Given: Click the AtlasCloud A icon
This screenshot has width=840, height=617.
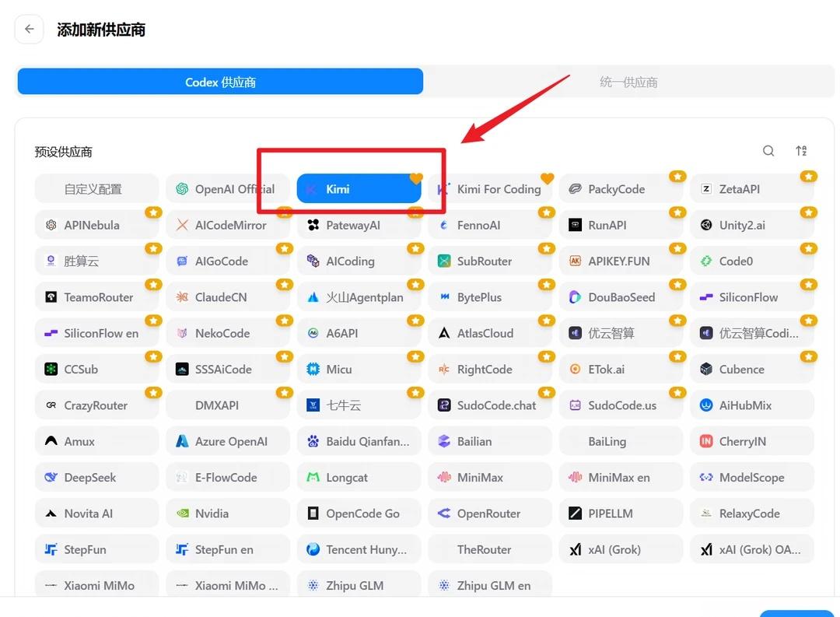Looking at the screenshot, I should [444, 333].
